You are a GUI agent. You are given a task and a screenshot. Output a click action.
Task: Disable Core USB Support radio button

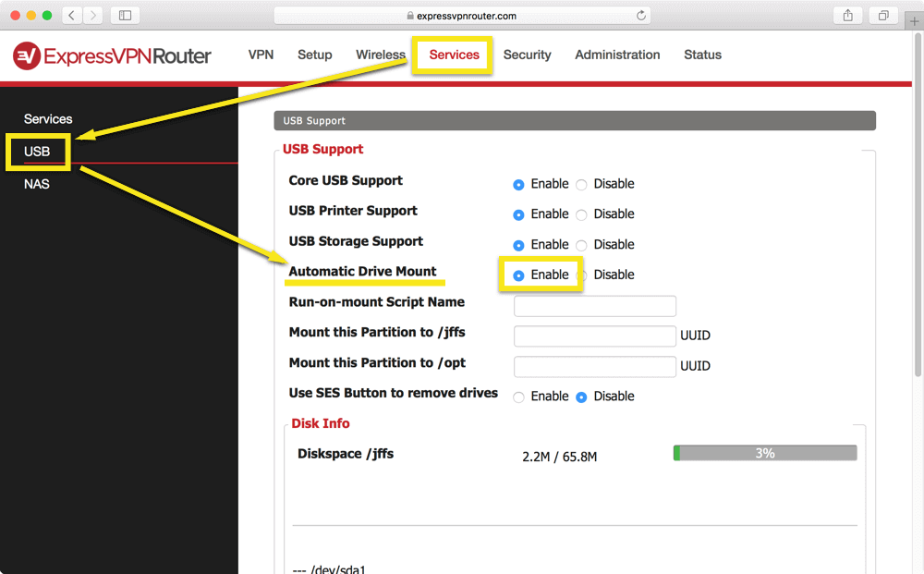tap(581, 185)
